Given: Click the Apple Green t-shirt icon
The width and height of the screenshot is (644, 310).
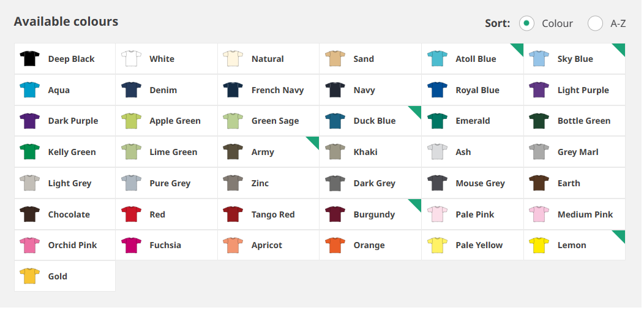Looking at the screenshot, I should [x=132, y=121].
